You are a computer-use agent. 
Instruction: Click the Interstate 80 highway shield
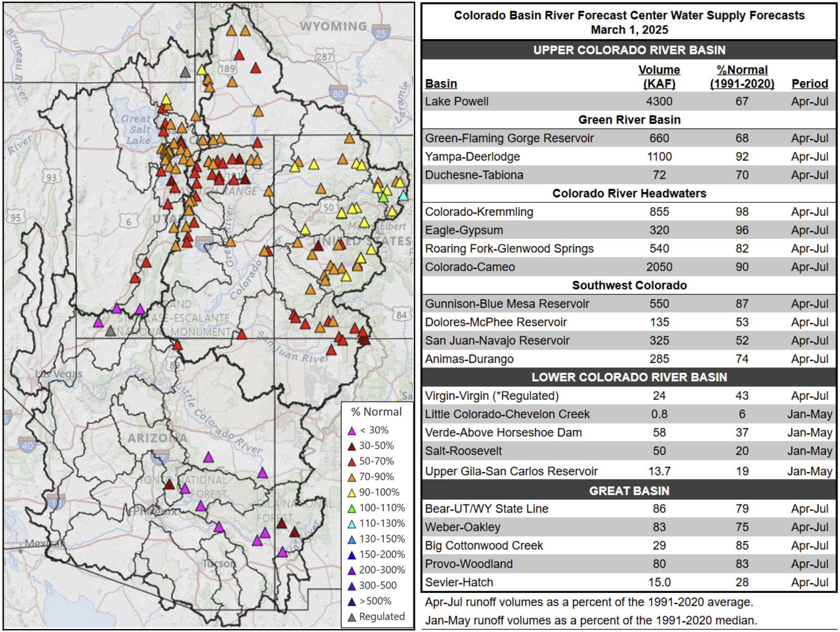point(338,93)
